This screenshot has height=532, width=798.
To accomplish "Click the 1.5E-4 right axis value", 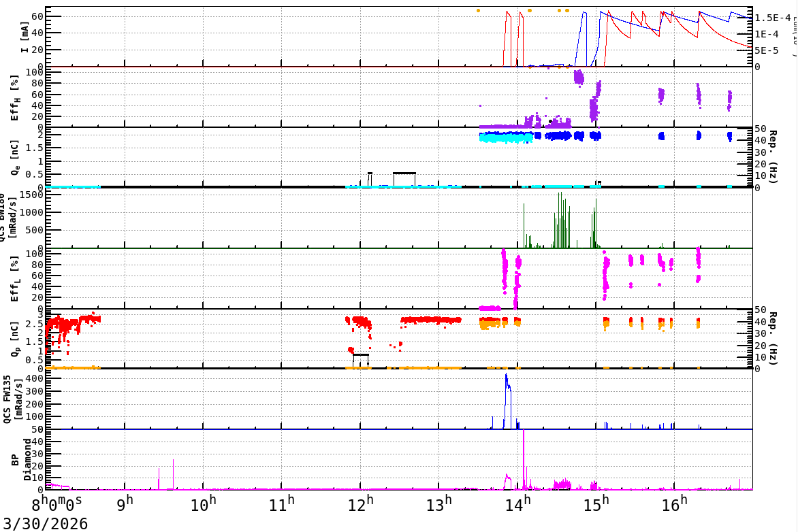I will [x=773, y=18].
